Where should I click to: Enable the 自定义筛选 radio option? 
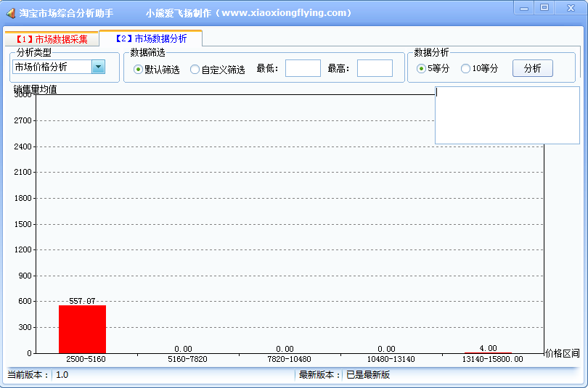[x=195, y=70]
